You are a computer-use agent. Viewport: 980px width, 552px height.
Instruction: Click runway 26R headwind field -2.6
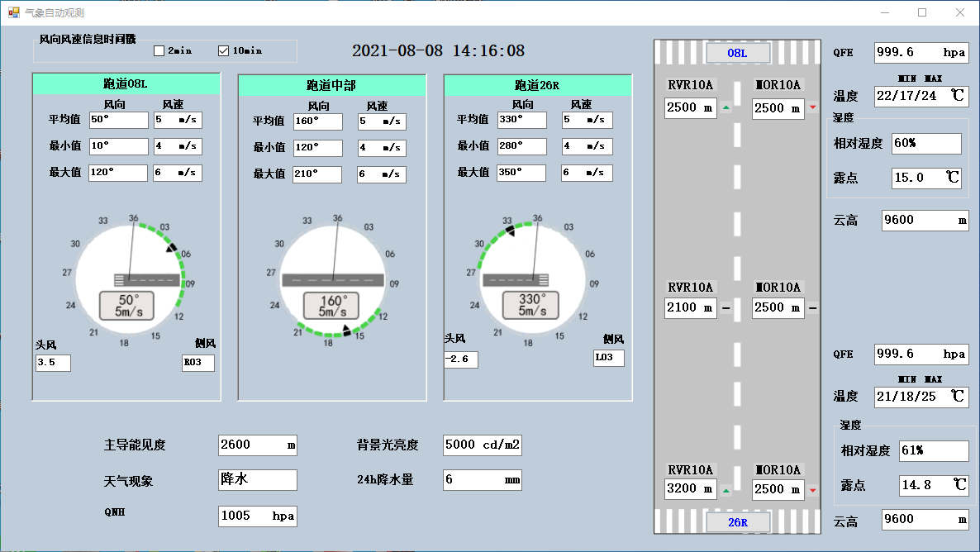[x=461, y=359]
